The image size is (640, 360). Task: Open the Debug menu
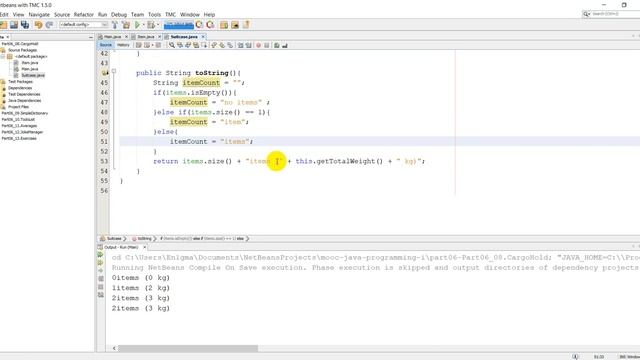(x=119, y=14)
